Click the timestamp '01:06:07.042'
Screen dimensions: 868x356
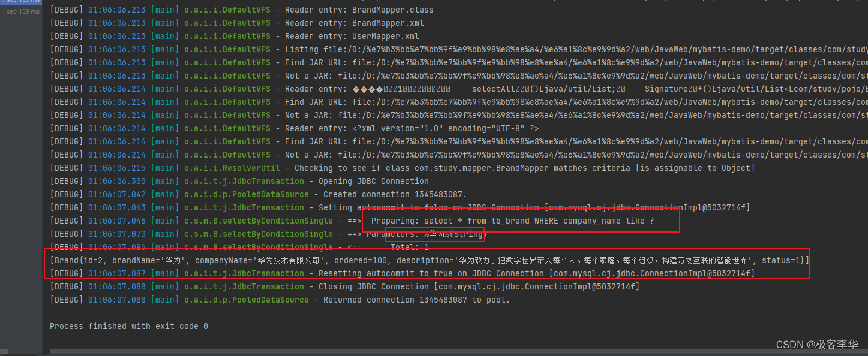coord(116,194)
